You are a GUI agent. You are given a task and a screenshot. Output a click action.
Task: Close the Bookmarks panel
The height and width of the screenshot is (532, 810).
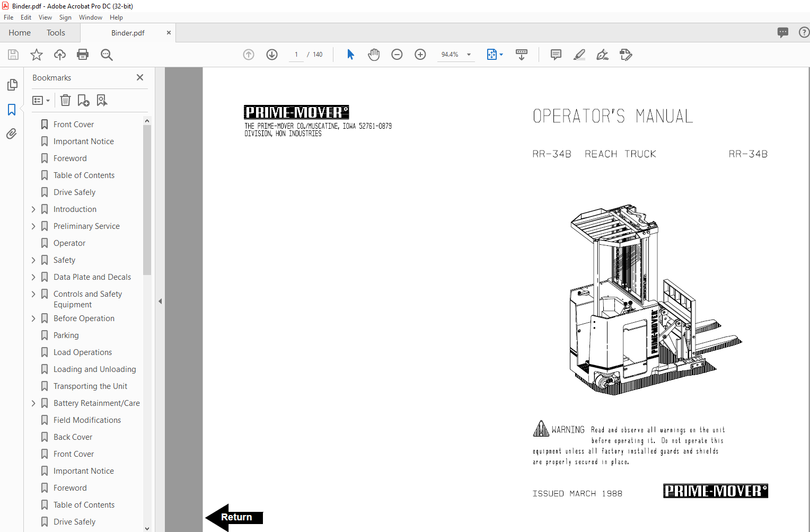[x=140, y=77]
